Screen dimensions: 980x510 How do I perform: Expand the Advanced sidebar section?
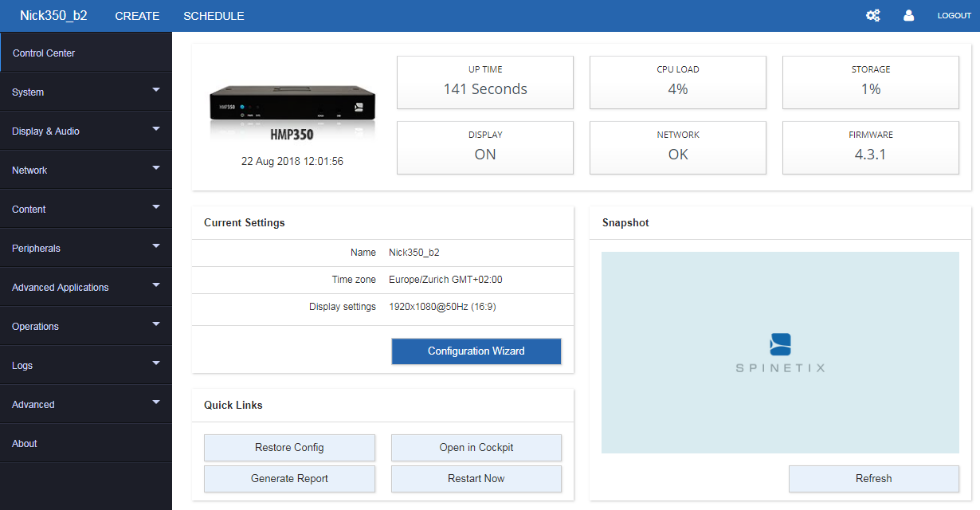[86, 404]
